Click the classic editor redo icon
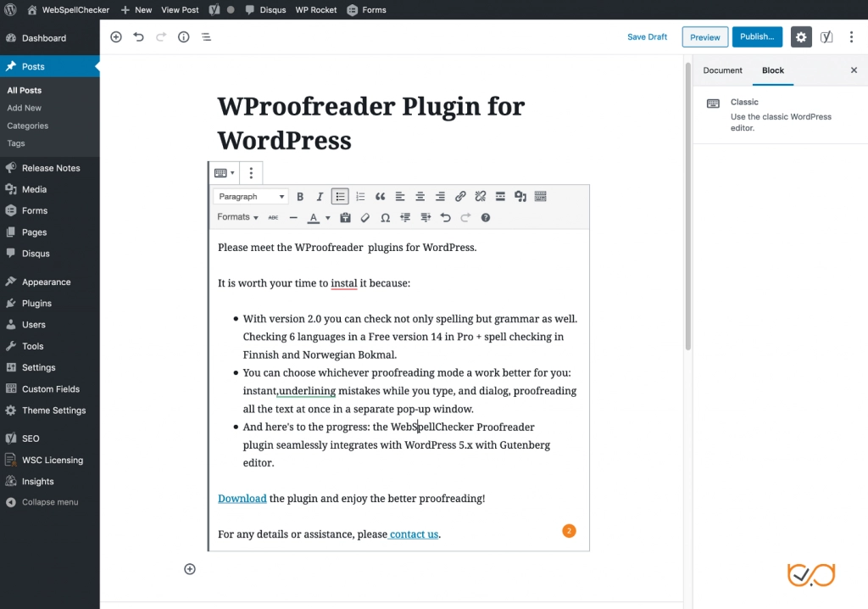The height and width of the screenshot is (609, 868). (465, 218)
